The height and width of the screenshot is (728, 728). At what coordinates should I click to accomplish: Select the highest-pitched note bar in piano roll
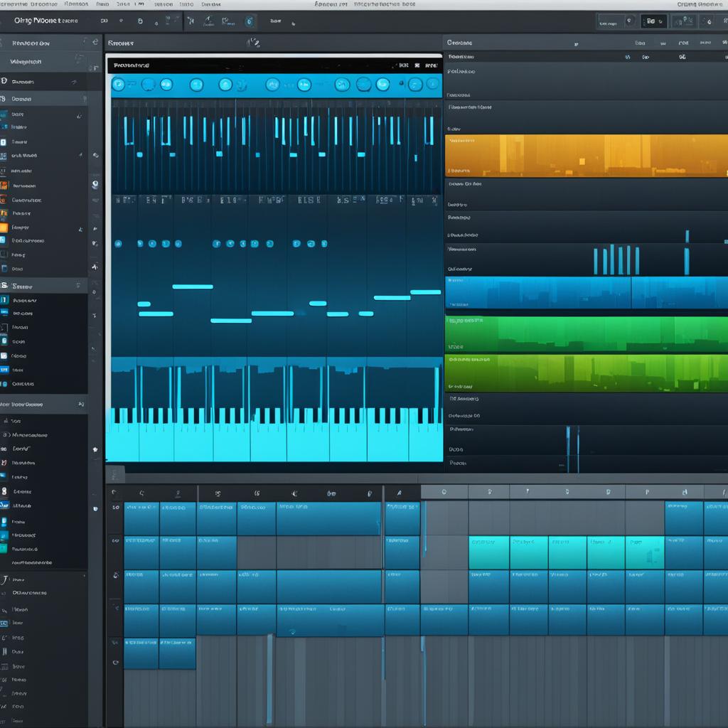click(193, 287)
